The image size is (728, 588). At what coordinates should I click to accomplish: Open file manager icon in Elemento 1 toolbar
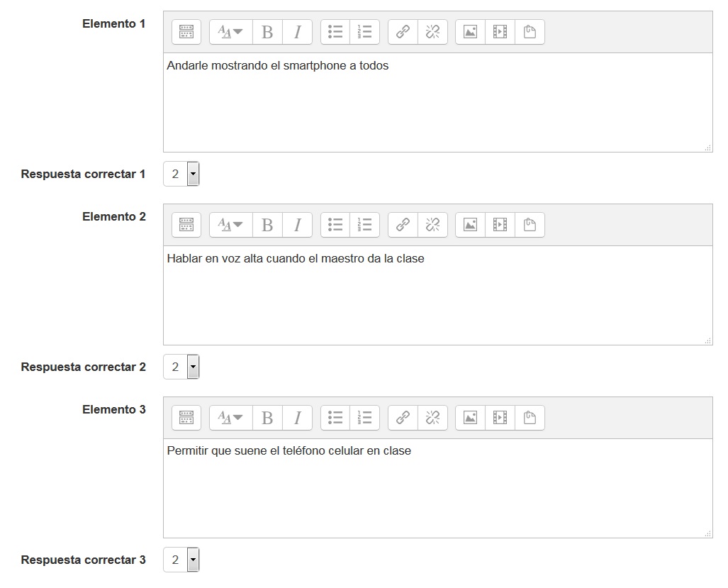tap(530, 31)
